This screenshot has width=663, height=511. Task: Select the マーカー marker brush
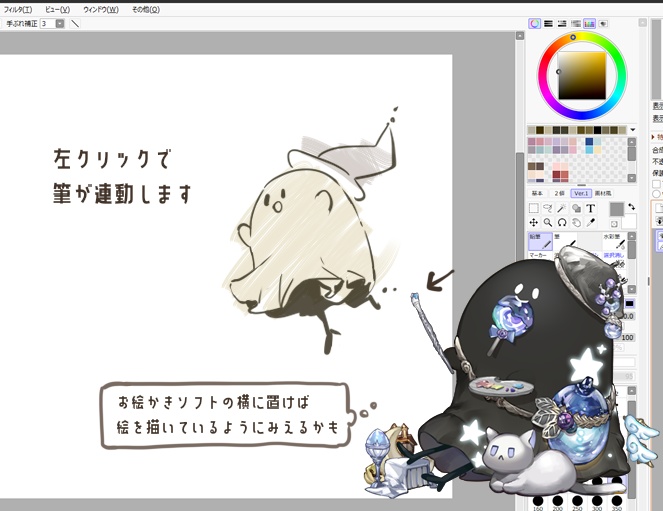coord(540,255)
